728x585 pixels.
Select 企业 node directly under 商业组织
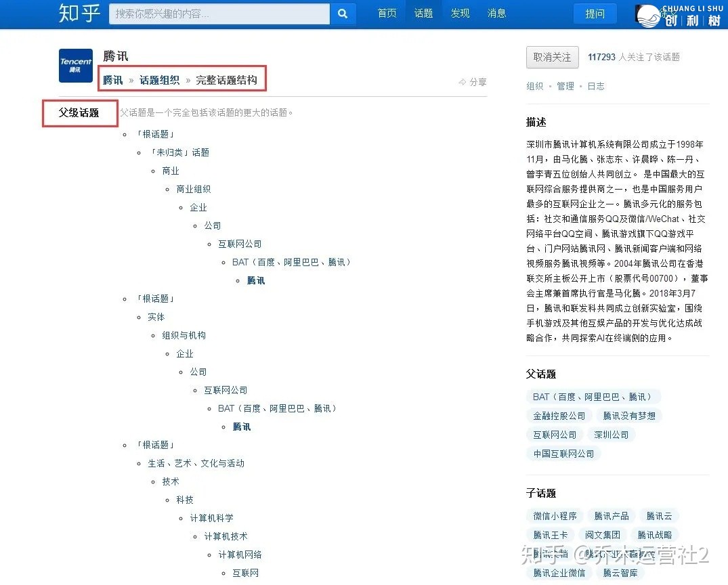coord(198,208)
